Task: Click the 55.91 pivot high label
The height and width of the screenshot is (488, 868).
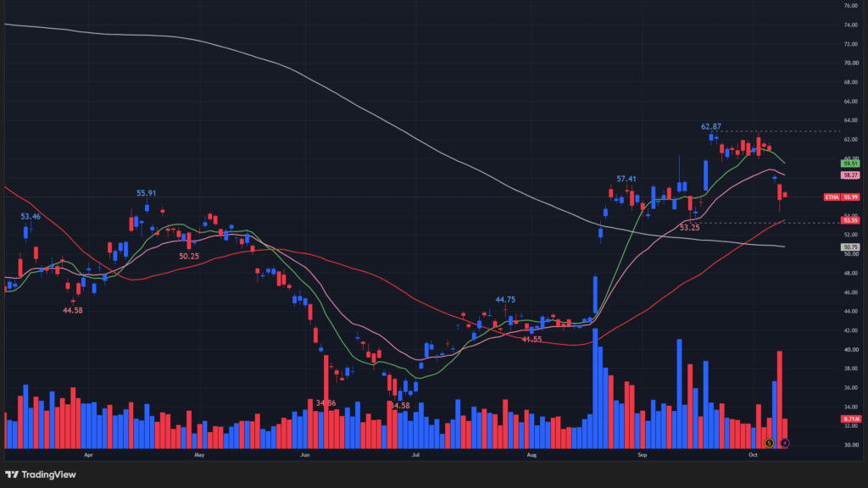Action: (146, 193)
